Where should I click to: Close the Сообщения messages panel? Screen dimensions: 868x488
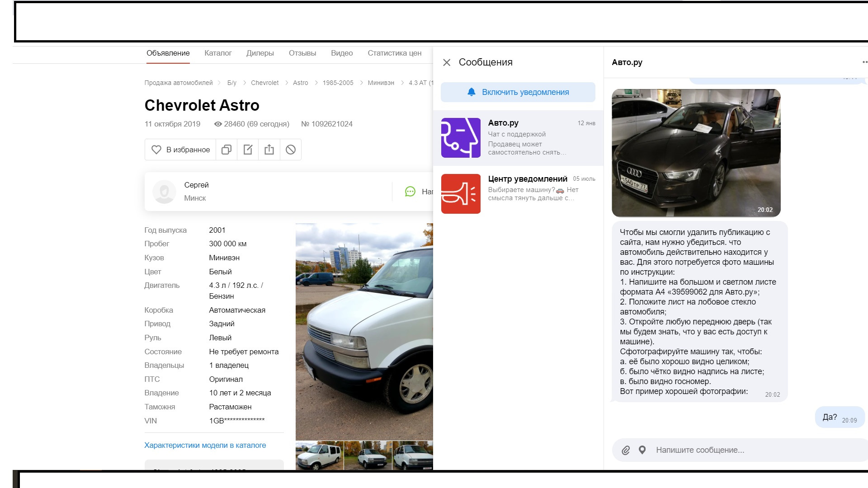click(447, 62)
